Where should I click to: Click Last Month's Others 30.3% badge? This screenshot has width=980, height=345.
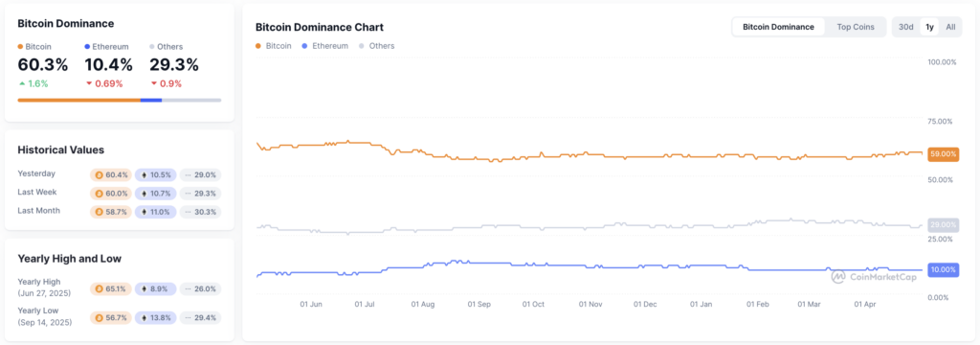(201, 212)
